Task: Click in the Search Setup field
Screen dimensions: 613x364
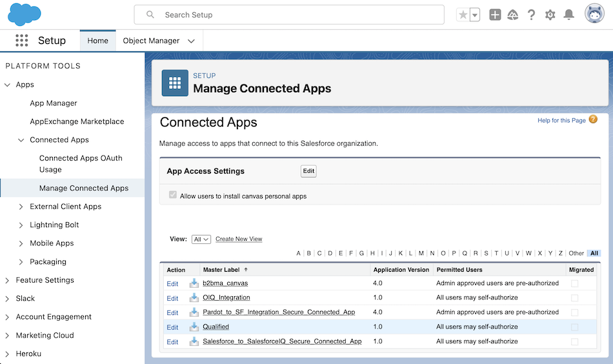Action: click(289, 14)
